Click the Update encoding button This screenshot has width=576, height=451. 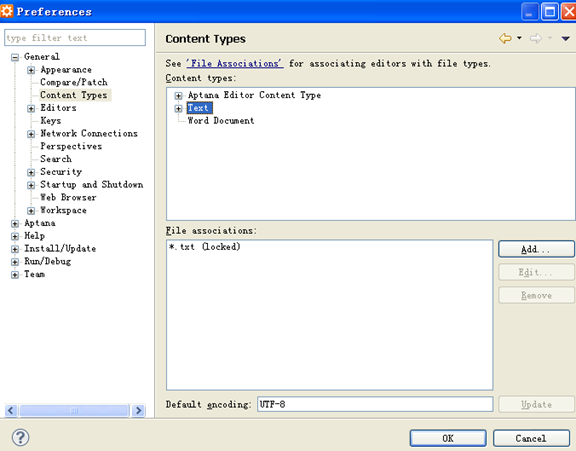tap(536, 404)
